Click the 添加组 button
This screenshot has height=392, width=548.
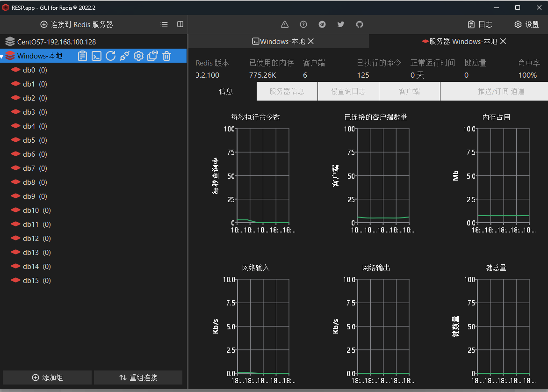47,377
